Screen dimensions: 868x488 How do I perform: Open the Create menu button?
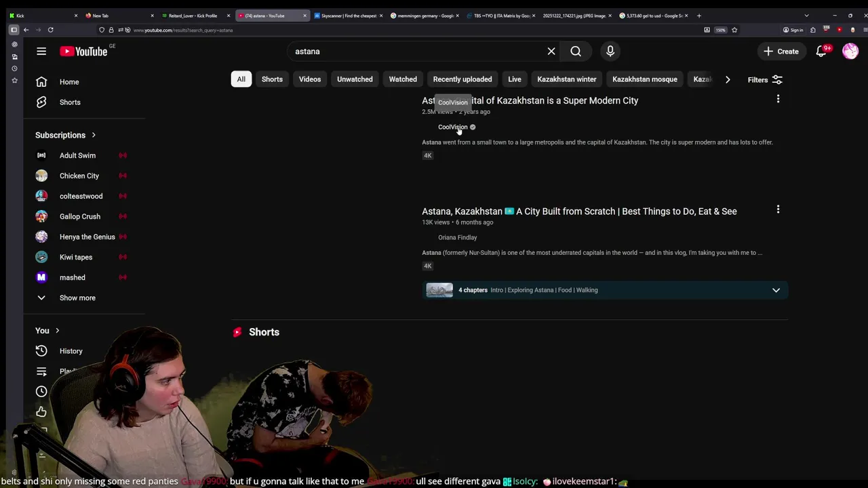(x=781, y=52)
